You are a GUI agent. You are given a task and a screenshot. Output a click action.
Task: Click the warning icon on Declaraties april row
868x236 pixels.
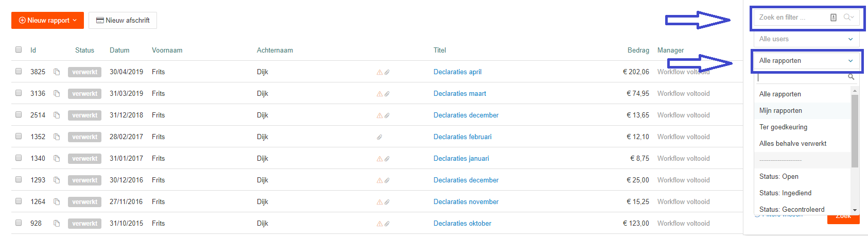click(379, 73)
